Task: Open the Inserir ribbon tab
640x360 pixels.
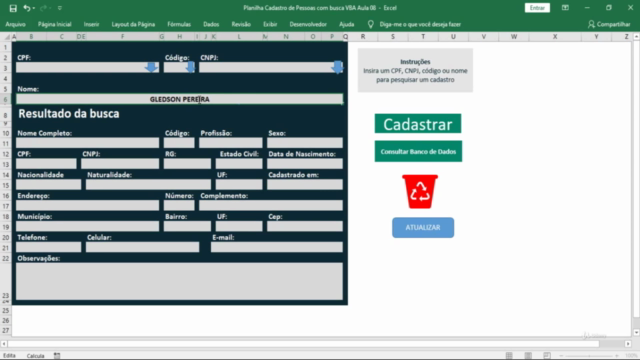Action: click(x=91, y=24)
